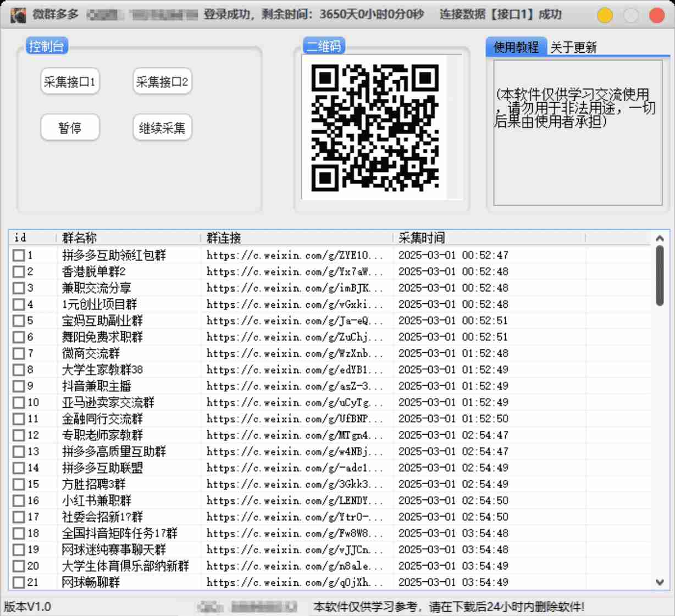Click timestamp 2025-03-01 01:52:50
675x616 pixels.
453,419
